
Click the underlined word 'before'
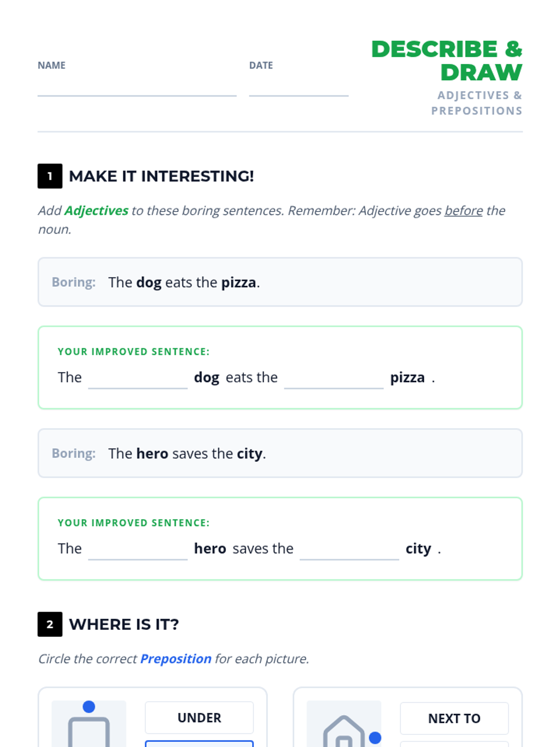pos(463,211)
